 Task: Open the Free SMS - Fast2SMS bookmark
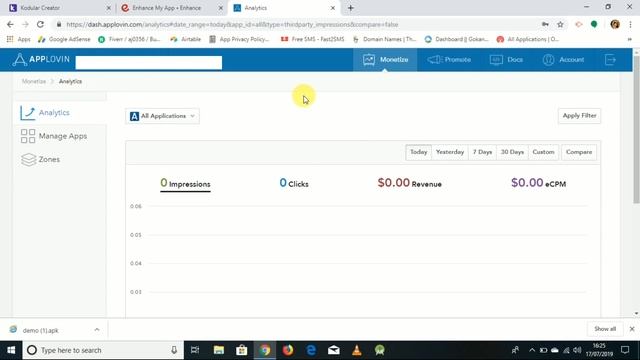pyautogui.click(x=312, y=39)
